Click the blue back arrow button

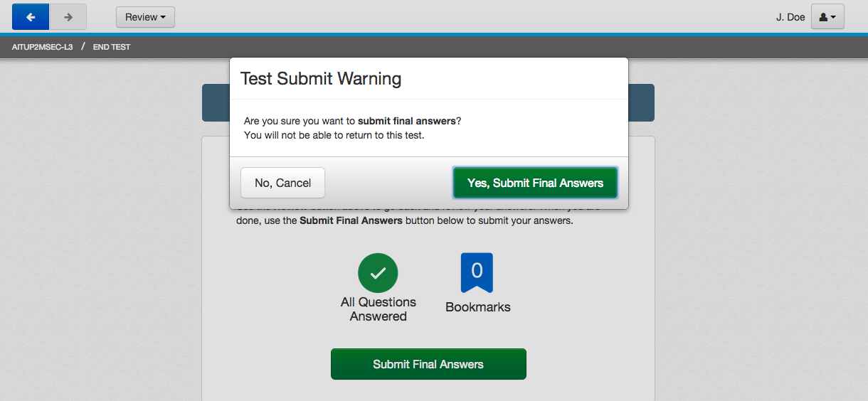(x=31, y=17)
